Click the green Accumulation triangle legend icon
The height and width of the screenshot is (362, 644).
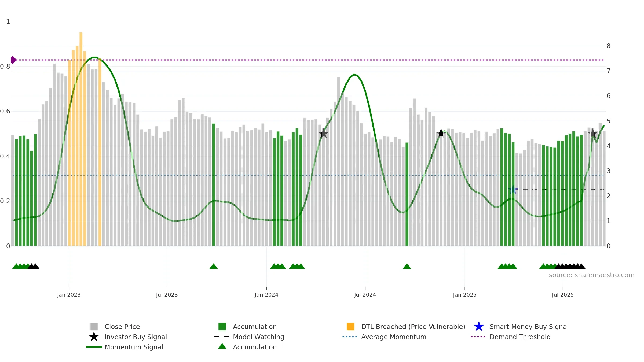click(x=222, y=346)
